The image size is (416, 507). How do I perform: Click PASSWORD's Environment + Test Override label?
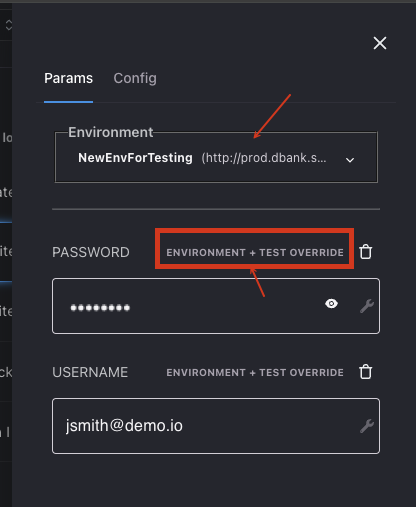[x=255, y=253]
